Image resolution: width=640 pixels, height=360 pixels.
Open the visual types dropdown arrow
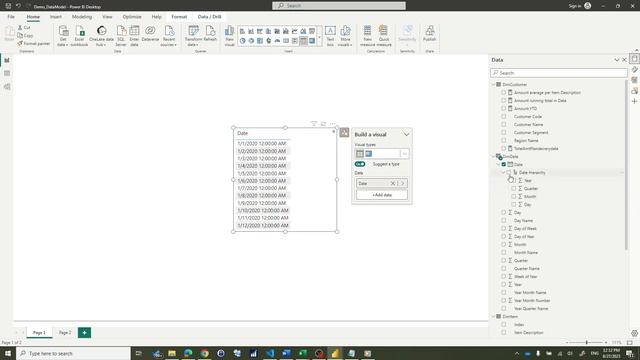[x=404, y=154]
